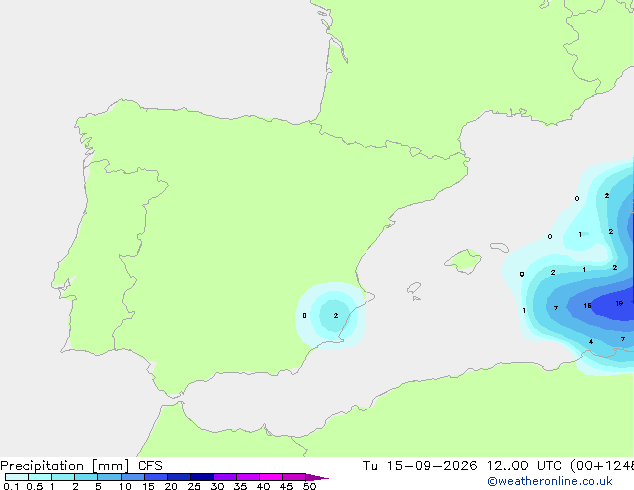
Task: Click the Precipitation [mm] title text
Action: tap(65, 466)
